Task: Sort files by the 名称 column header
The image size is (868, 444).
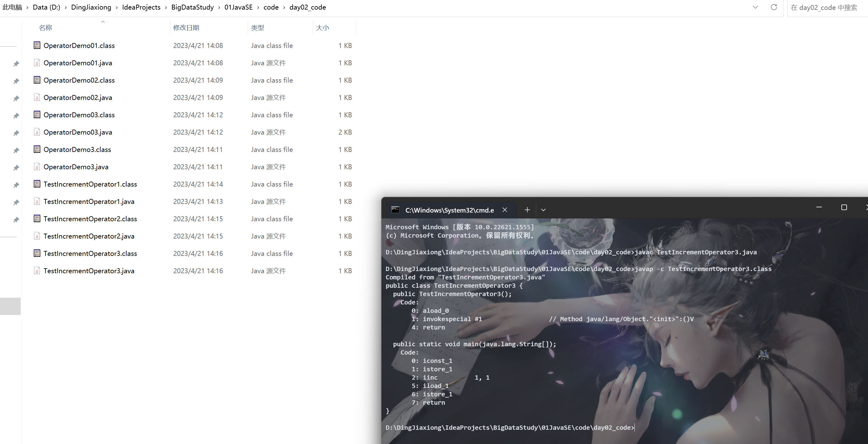Action: tap(45, 28)
